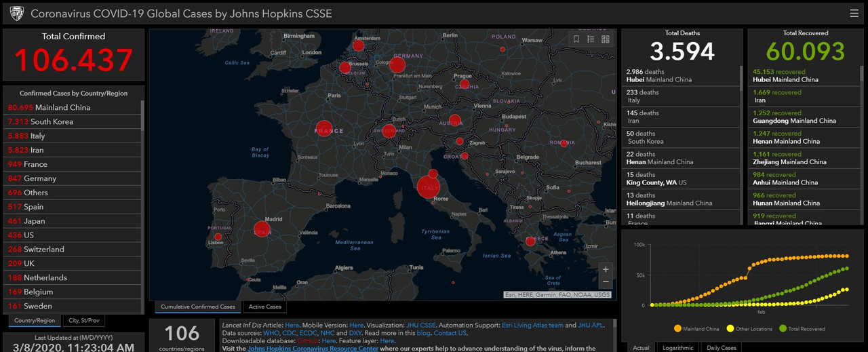The width and height of the screenshot is (868, 352).
Task: Open the hamburger menu in header
Action: (854, 13)
